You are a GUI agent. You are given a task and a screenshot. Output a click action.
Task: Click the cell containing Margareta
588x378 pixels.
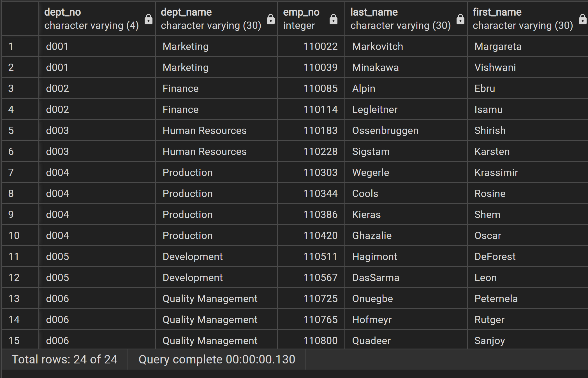pos(528,46)
